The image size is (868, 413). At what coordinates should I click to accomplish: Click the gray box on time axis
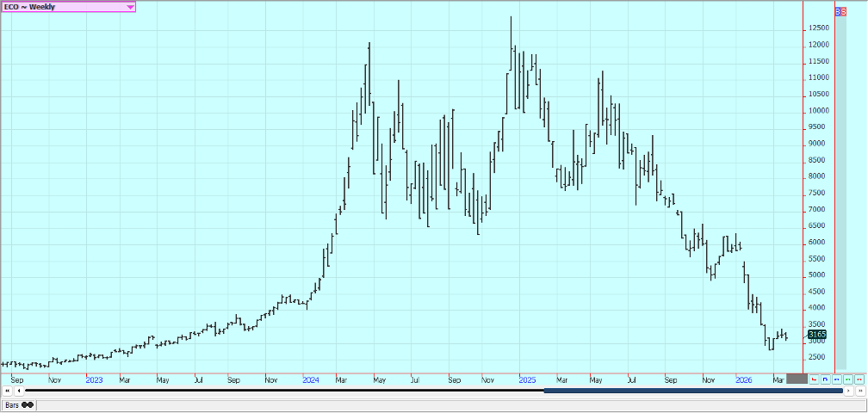797,379
